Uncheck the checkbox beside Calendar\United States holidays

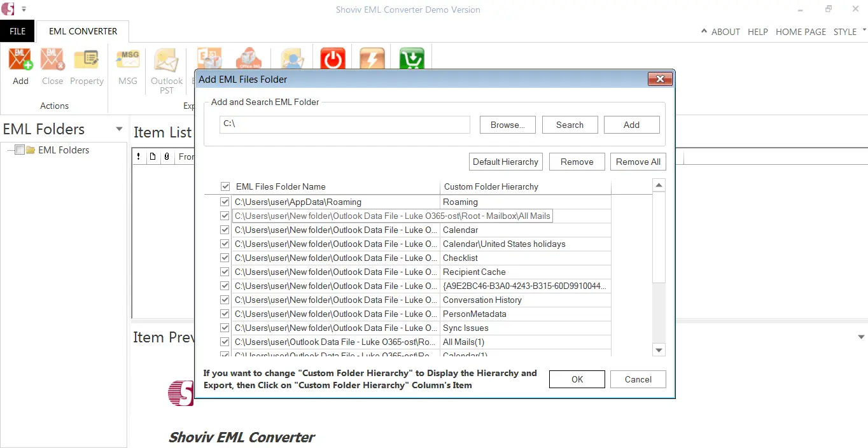pyautogui.click(x=225, y=244)
